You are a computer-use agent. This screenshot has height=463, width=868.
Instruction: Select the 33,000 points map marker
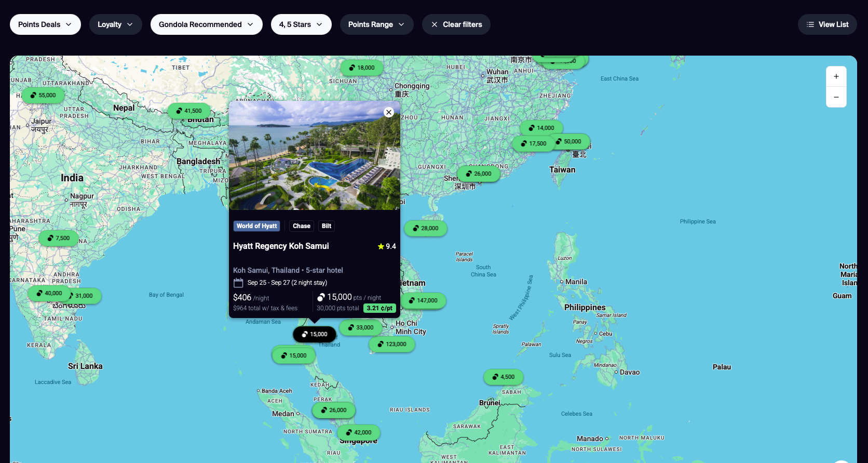pyautogui.click(x=361, y=327)
